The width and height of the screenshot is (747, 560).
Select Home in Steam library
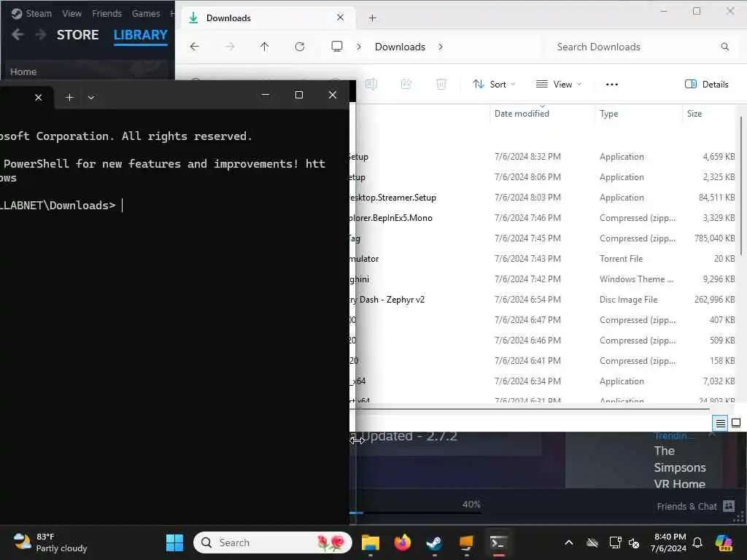[x=23, y=71]
